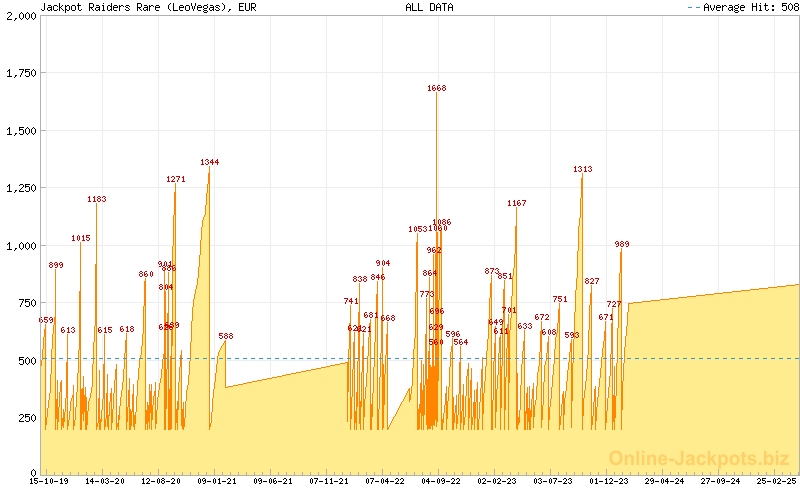800x490 pixels.
Task: Click the 1313 peak label
Action: 583,169
